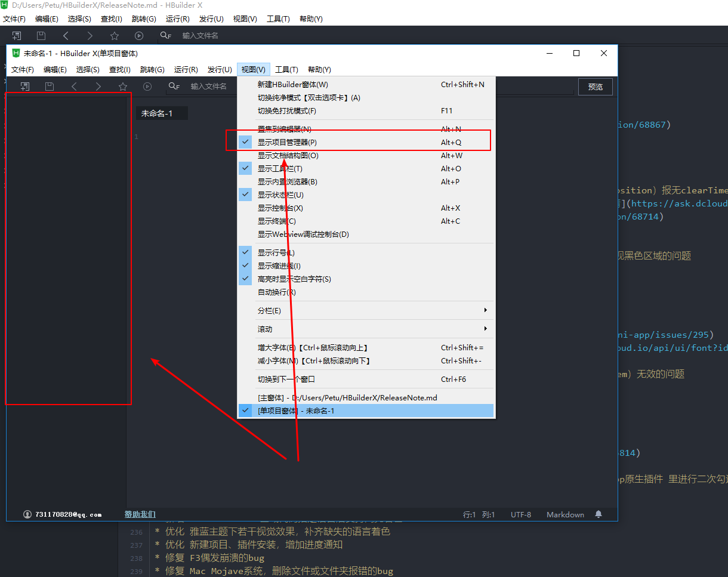The width and height of the screenshot is (728, 577).
Task: Select 切换免打扰模式(F) menu entry
Action: pos(366,111)
